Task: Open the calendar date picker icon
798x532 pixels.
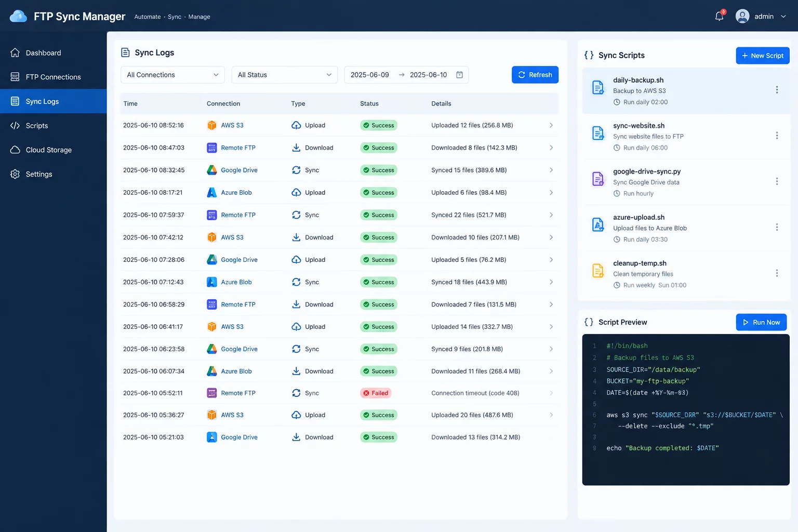Action: coord(459,75)
